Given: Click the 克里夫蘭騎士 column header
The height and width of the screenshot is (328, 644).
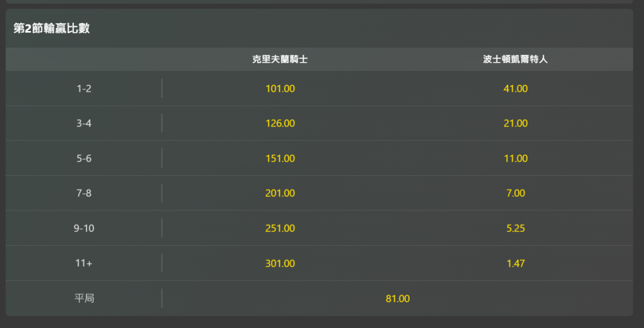Looking at the screenshot, I should coord(280,60).
